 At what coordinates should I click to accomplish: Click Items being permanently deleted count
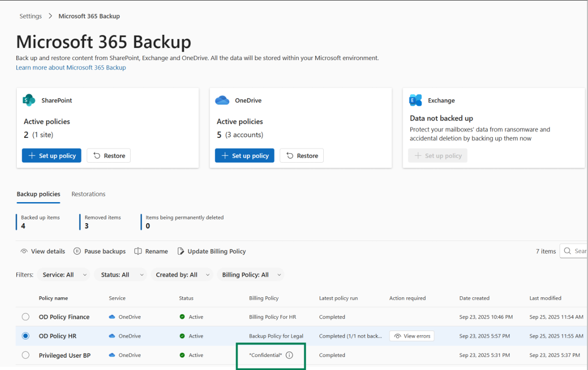[148, 226]
